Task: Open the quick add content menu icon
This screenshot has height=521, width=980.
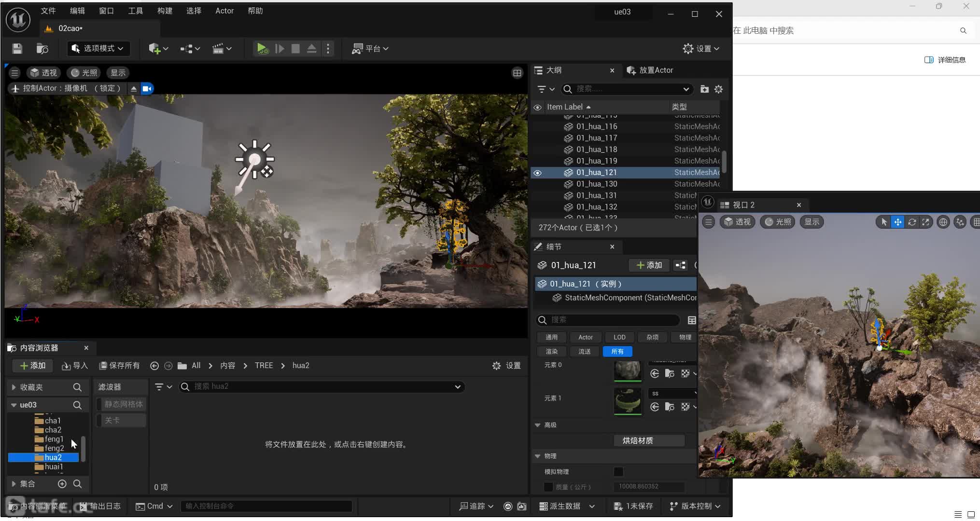Action: point(158,48)
